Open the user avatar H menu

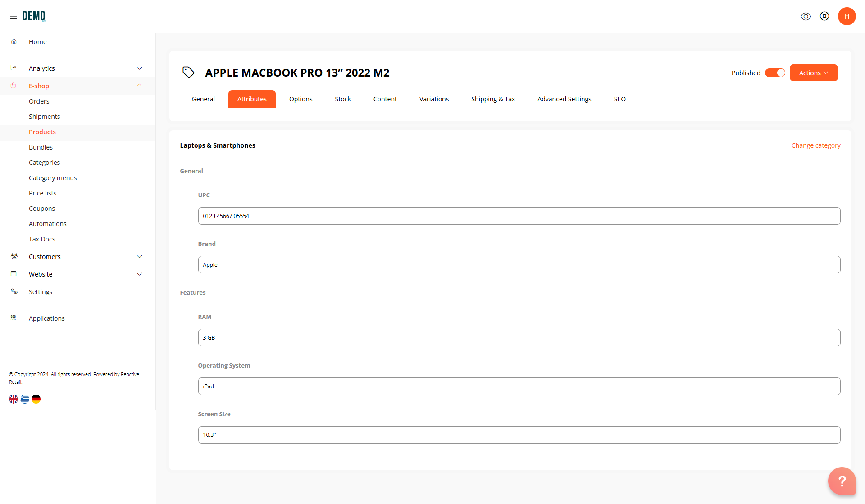[847, 16]
